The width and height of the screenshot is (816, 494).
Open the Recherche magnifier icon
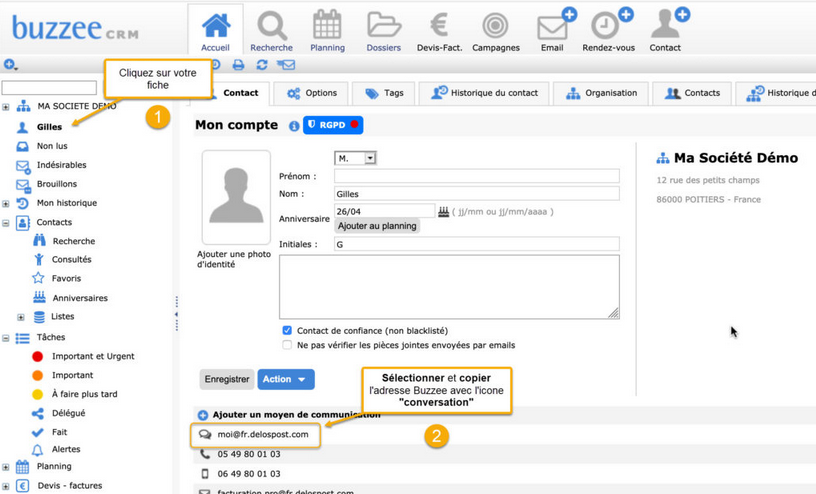point(272,26)
